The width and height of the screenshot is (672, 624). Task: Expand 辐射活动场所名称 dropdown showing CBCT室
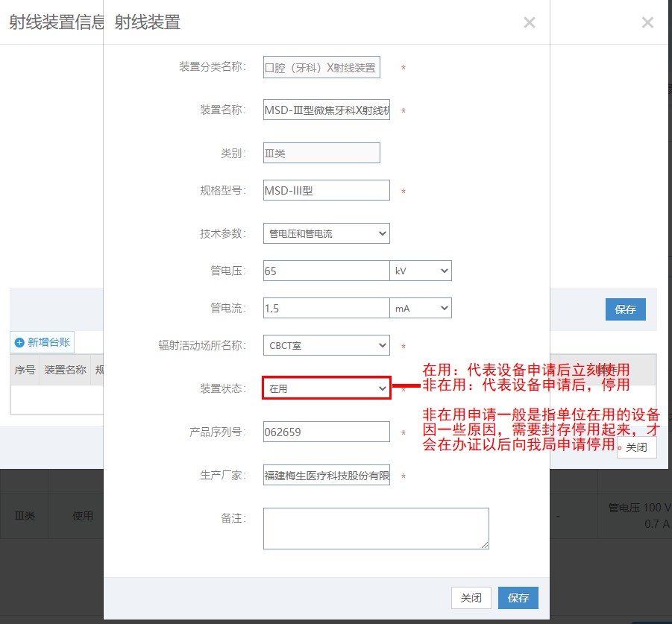click(x=326, y=345)
